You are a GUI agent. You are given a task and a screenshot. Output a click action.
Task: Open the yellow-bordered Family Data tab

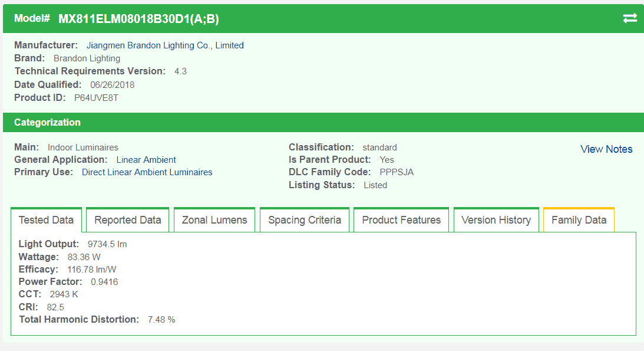(x=579, y=220)
